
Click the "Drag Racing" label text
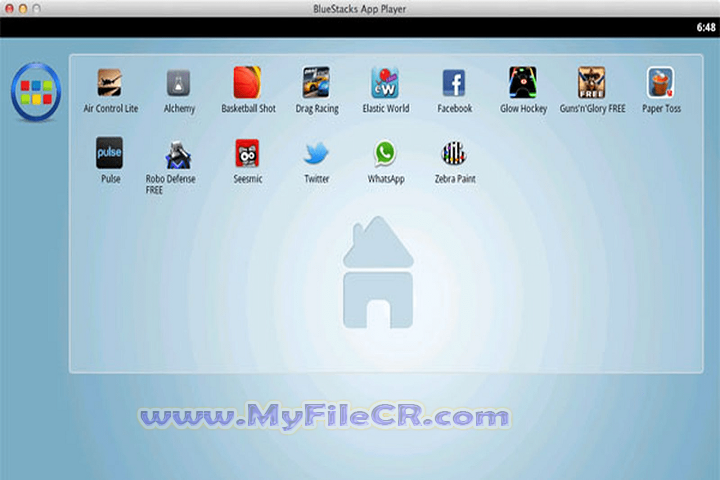[317, 109]
